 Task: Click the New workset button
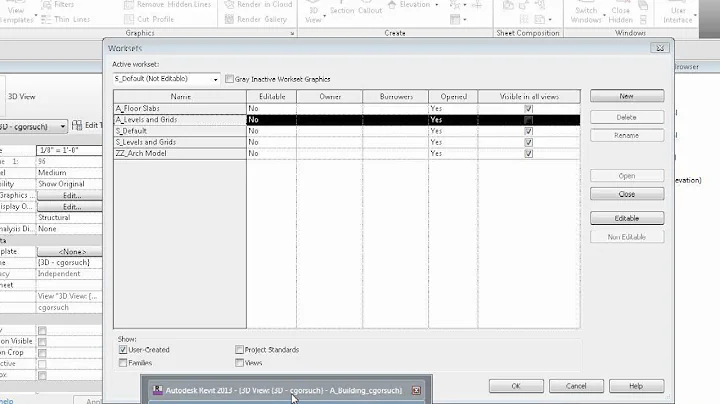[x=627, y=96]
